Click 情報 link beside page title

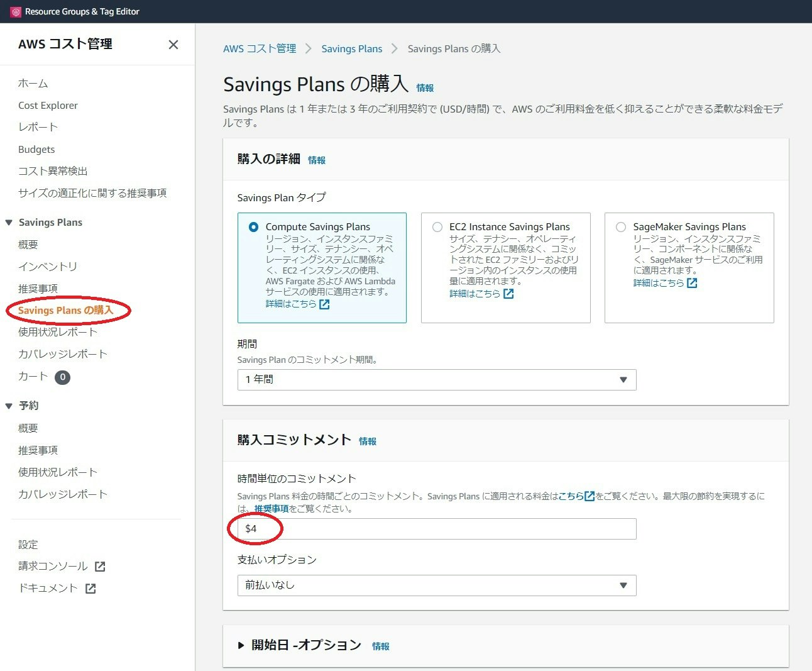pyautogui.click(x=425, y=88)
